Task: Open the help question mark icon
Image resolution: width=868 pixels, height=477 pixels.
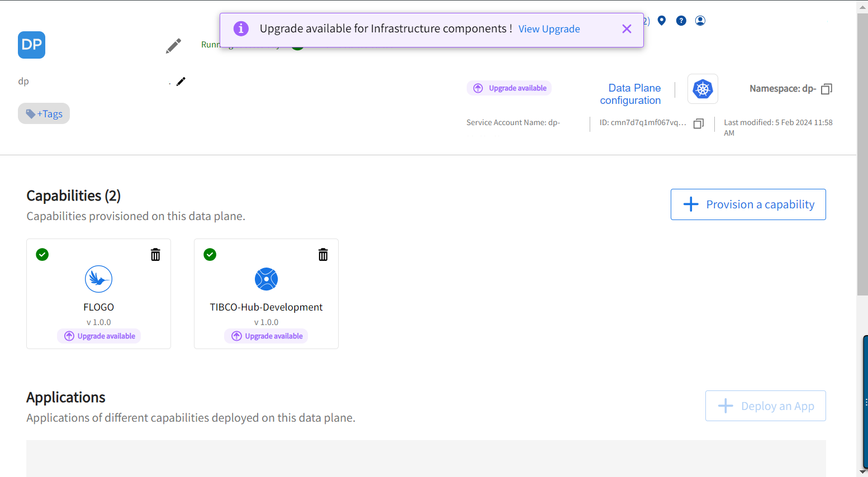Action: click(681, 21)
